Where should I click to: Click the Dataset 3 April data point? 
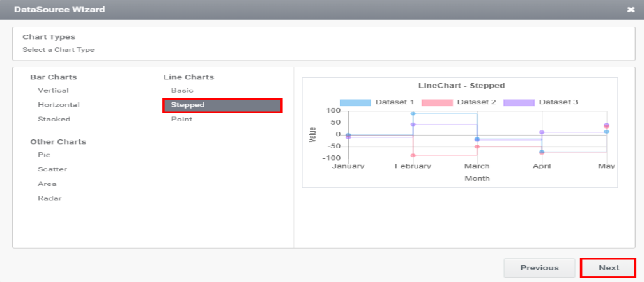(542, 132)
